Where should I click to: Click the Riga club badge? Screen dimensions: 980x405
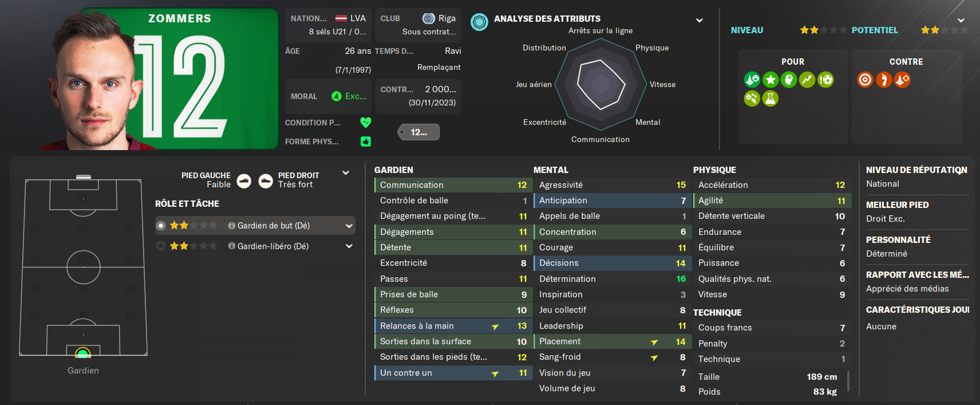(428, 18)
